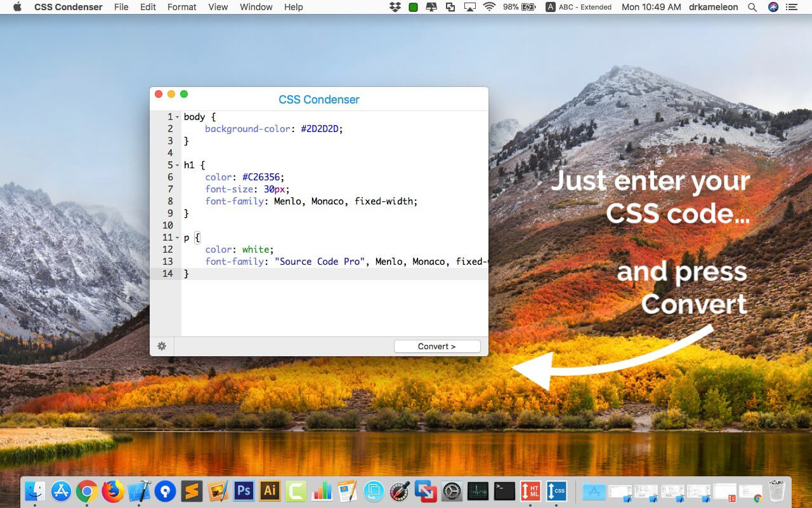
Task: Collapse the body rule fold arrow
Action: click(x=178, y=117)
